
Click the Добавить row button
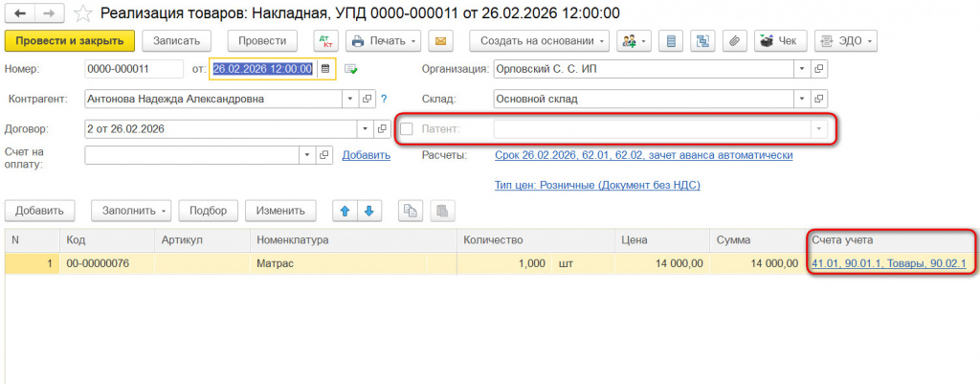pos(40,211)
